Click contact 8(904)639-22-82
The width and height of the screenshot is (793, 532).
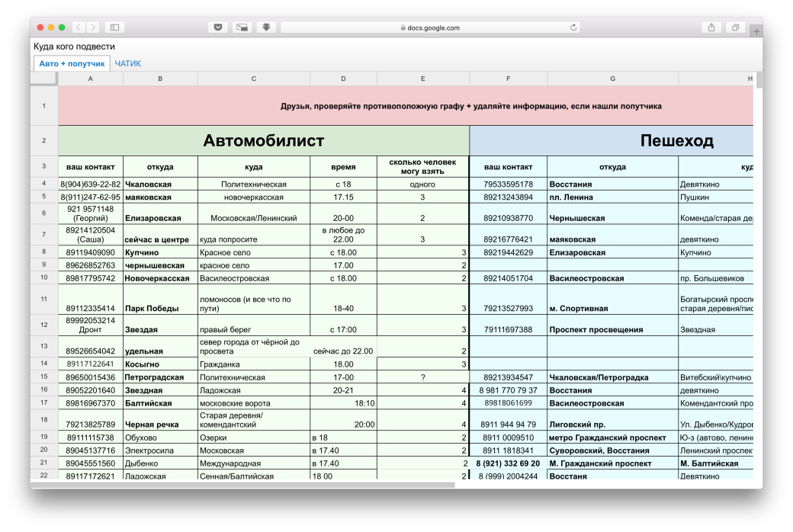coord(91,184)
